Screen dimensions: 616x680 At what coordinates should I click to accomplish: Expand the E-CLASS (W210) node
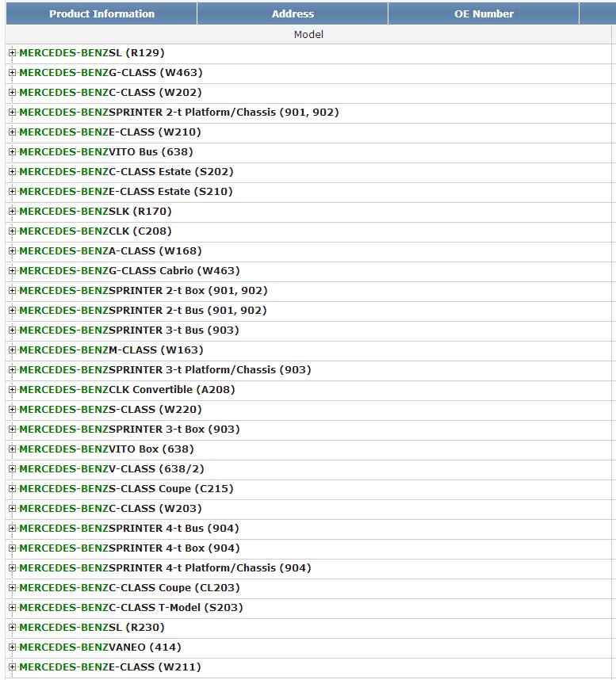pos(12,132)
